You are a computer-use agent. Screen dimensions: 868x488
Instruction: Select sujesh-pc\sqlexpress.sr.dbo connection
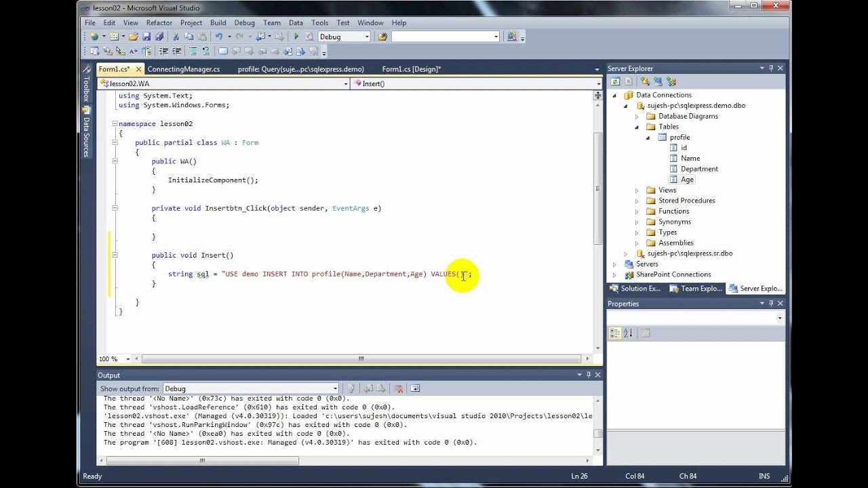click(x=690, y=253)
